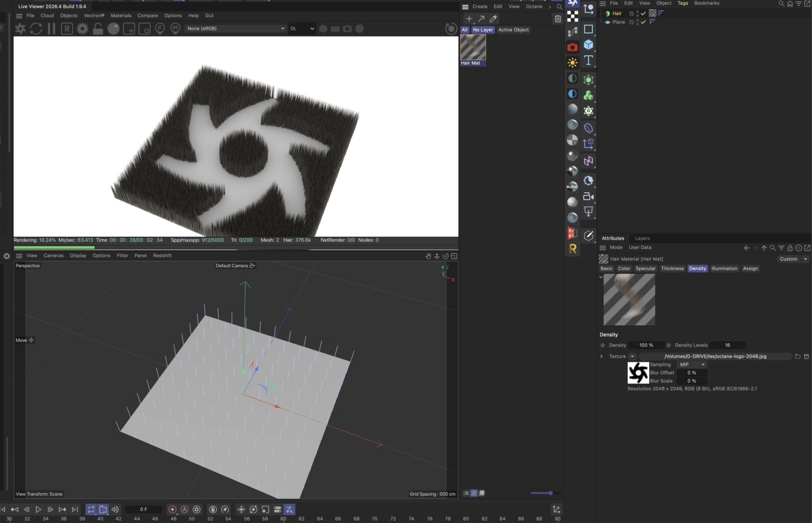Delete material with trash icon
The image size is (812, 523).
[x=558, y=18]
